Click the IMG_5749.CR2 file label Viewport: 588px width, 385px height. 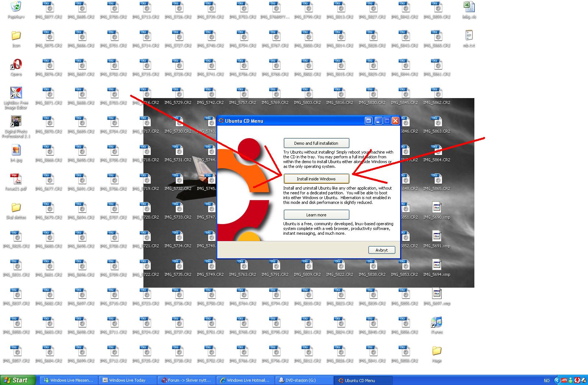(x=210, y=275)
